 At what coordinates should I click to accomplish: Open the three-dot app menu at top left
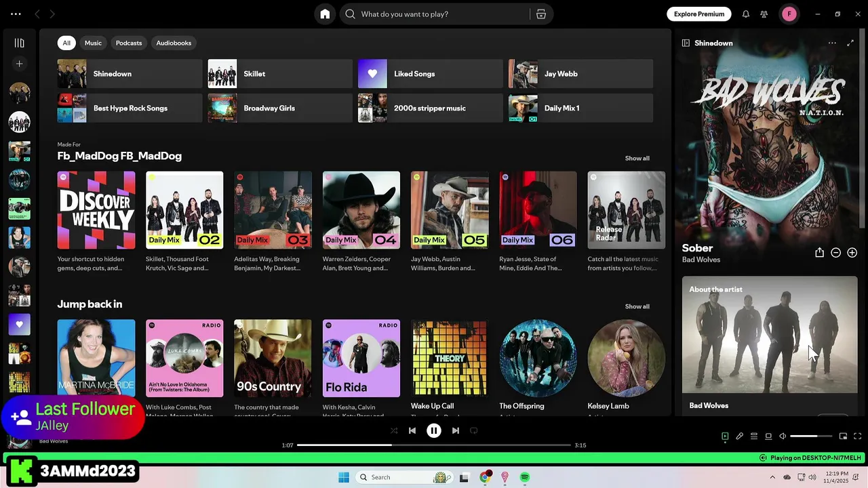(x=16, y=14)
